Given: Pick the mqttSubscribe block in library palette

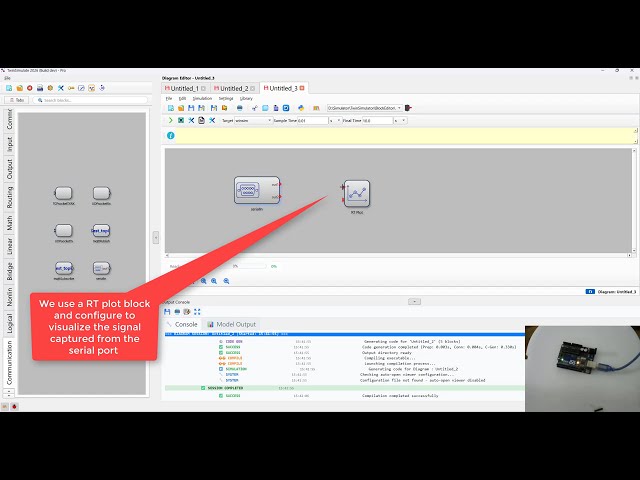Looking at the screenshot, I should click(64, 268).
